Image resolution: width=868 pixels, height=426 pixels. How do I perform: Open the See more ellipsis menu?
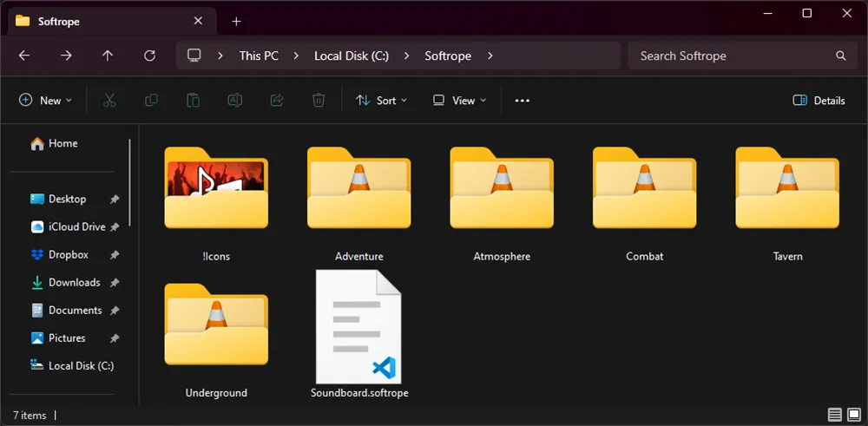click(x=522, y=101)
